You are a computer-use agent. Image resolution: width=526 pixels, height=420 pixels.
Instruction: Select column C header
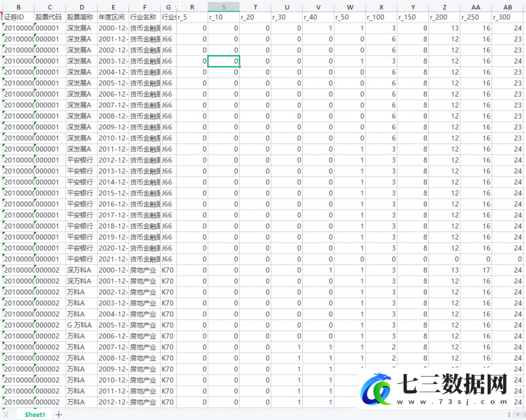[x=50, y=7]
